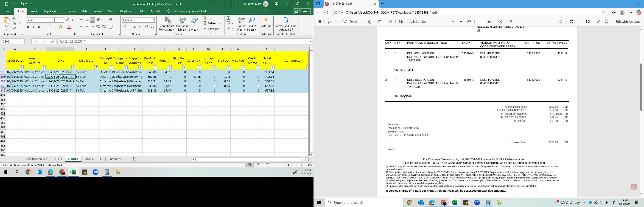Select cell with PO US-Q3-25-02088-1-P
Screen dimensions: 644x207
pyautogui.click(x=61, y=81)
